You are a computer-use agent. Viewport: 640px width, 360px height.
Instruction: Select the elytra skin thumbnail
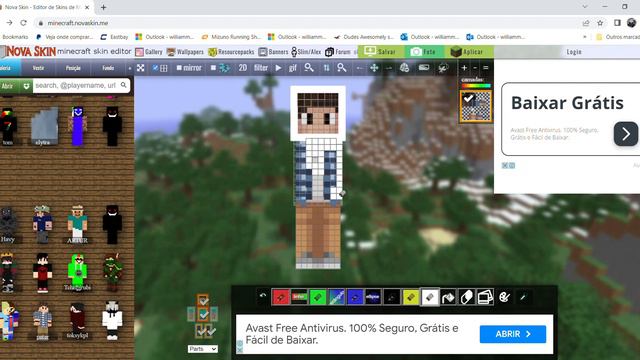pos(44,127)
